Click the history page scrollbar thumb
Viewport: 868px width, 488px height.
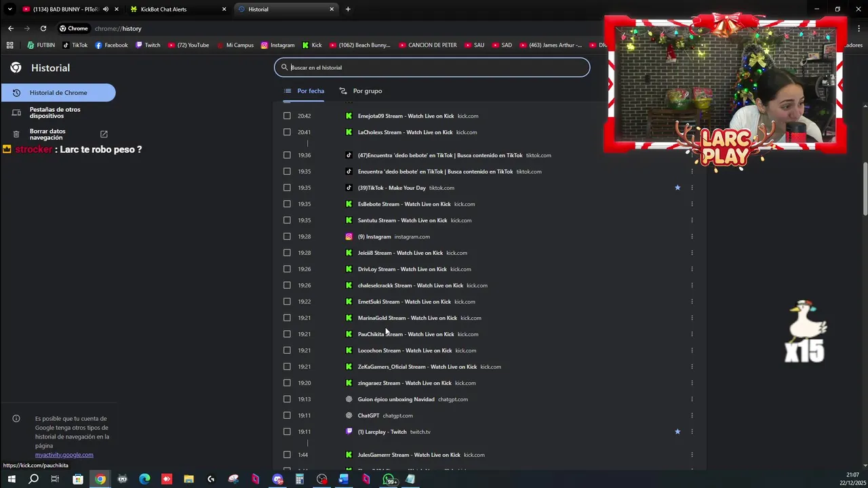coord(865,190)
